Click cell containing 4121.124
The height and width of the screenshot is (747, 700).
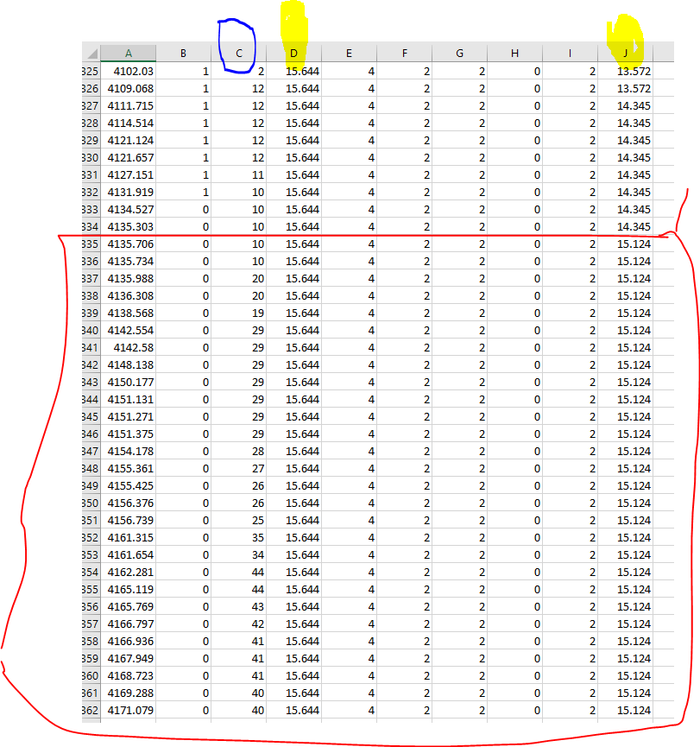(128, 141)
